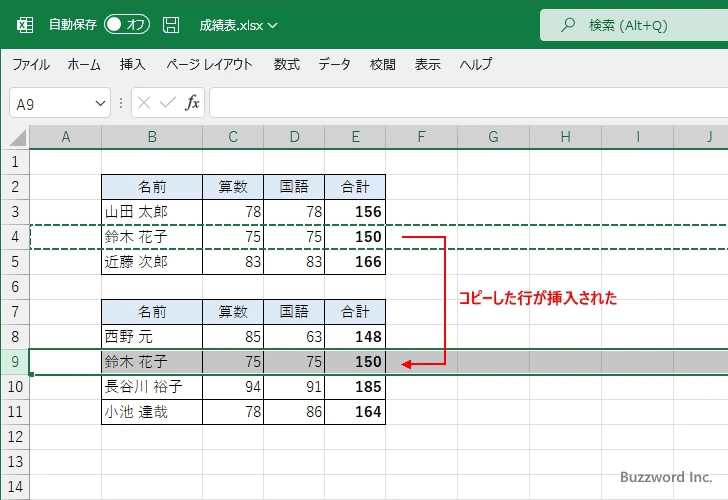Click cell with 長谷川 裕子
This screenshot has width=728, height=500.
(x=152, y=387)
